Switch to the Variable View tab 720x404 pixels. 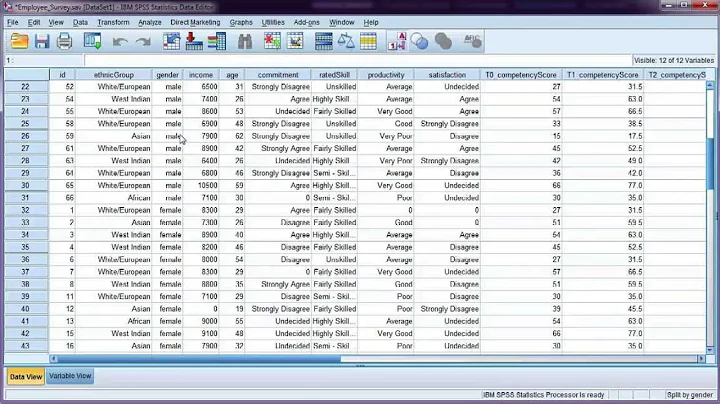[70, 376]
